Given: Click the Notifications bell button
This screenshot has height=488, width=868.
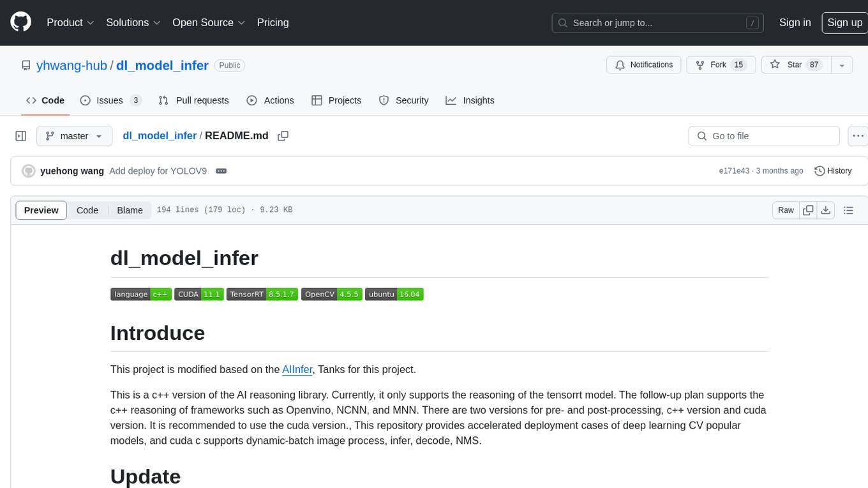Looking at the screenshot, I should (643, 65).
